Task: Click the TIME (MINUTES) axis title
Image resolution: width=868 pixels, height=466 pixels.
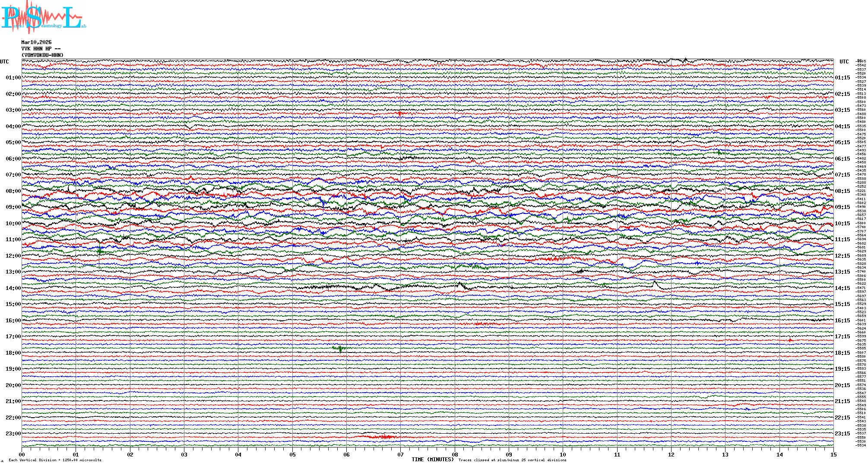Action: [x=433, y=460]
